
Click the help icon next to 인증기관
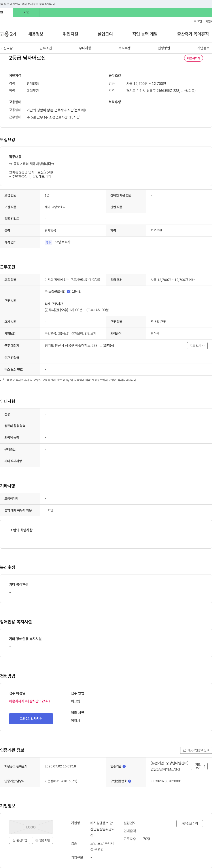(x=124, y=766)
